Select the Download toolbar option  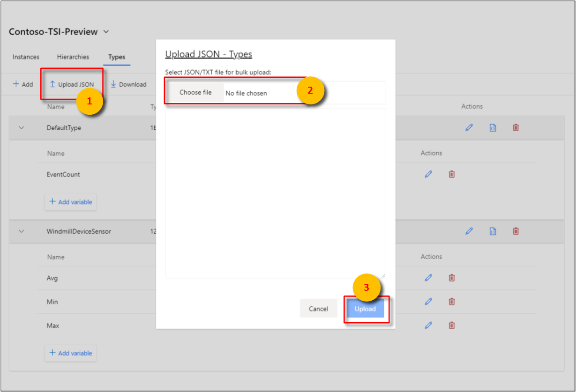click(x=128, y=84)
